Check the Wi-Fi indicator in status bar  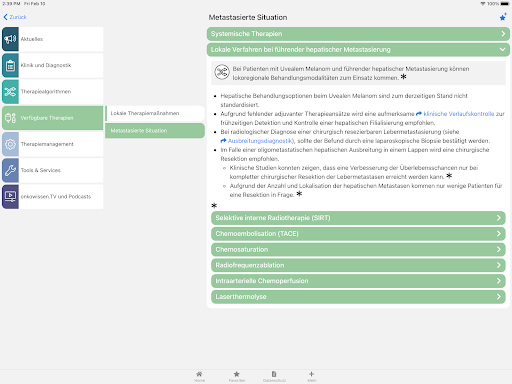coord(483,4)
